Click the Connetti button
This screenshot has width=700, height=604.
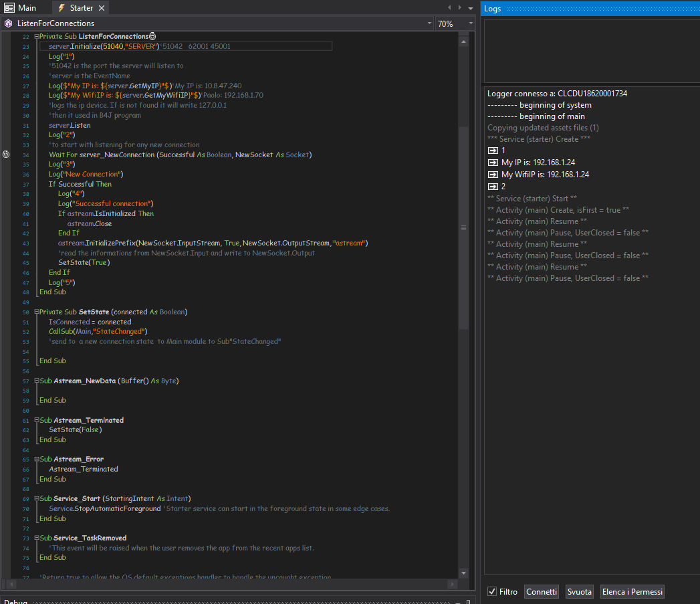tap(541, 592)
